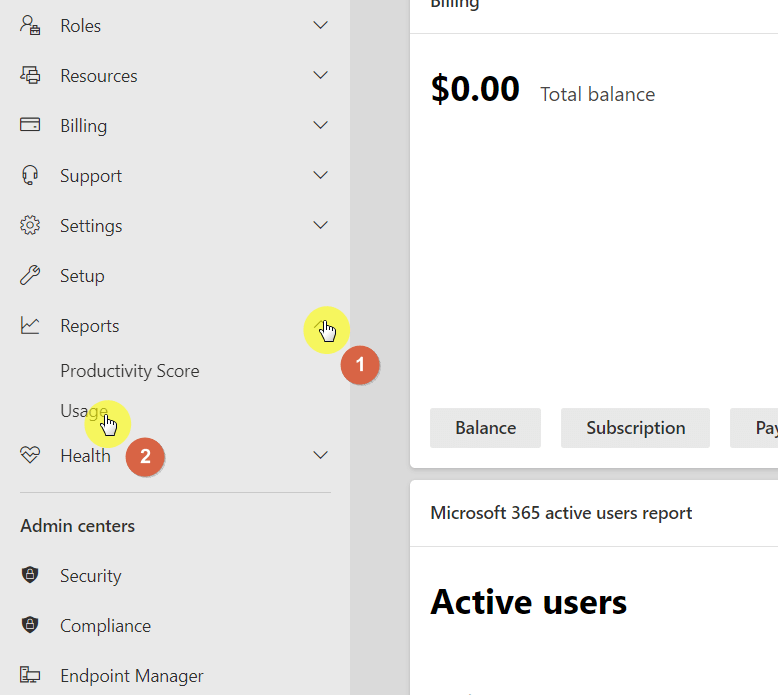Go to the Setup page
778x695 pixels.
82,276
